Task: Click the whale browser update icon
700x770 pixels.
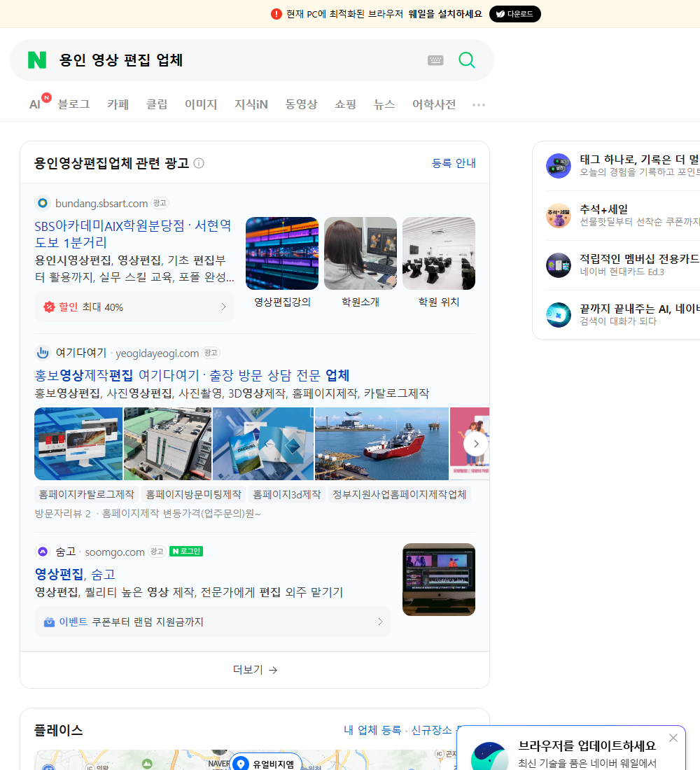Action: (x=489, y=756)
